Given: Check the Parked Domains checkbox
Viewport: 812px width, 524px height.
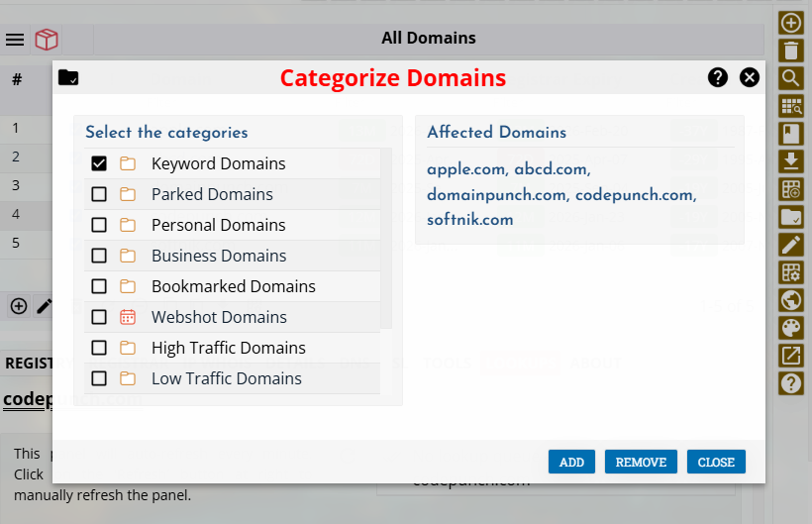Looking at the screenshot, I should [99, 194].
